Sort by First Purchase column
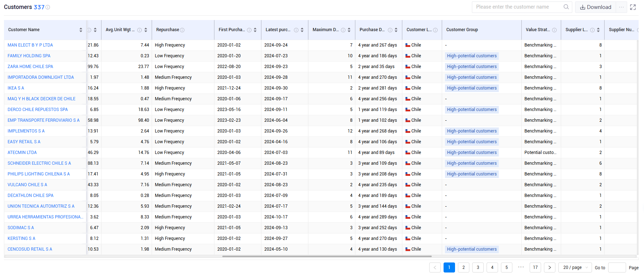 click(x=255, y=30)
